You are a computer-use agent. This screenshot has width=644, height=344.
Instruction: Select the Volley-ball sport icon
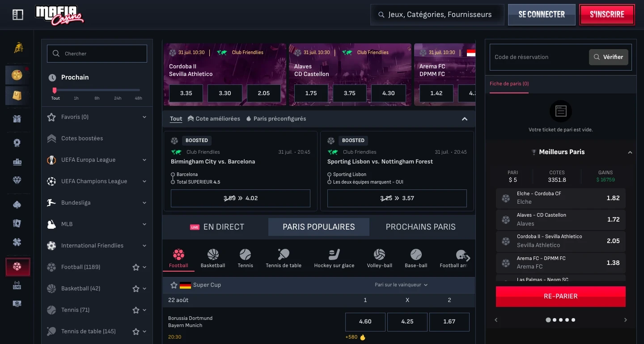click(379, 259)
